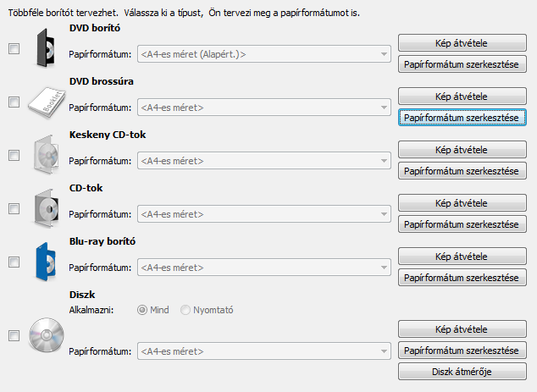Click the DVD brossúra booklet icon
537x392 pixels.
tap(47, 102)
